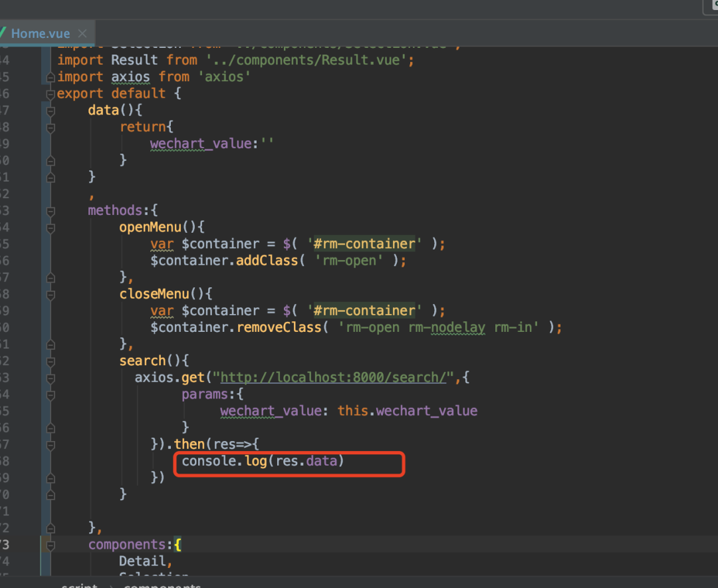The width and height of the screenshot is (718, 588).
Task: Collapse the search() method
Action: (51, 362)
